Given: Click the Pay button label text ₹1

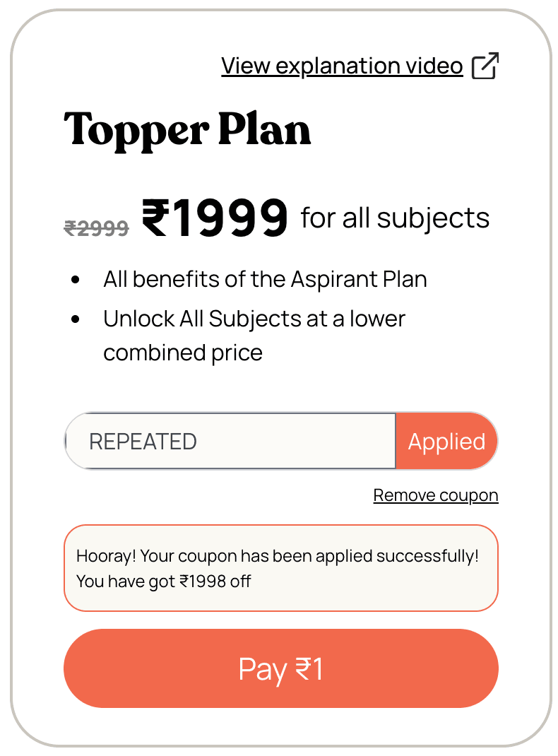Looking at the screenshot, I should click(281, 668).
